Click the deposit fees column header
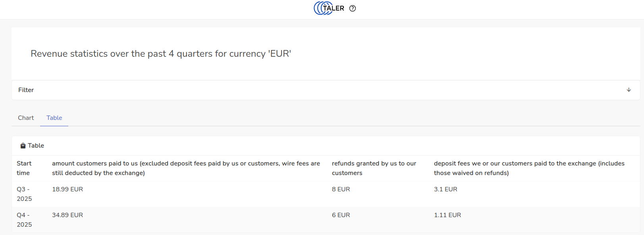This screenshot has height=235, width=644. coord(529,168)
